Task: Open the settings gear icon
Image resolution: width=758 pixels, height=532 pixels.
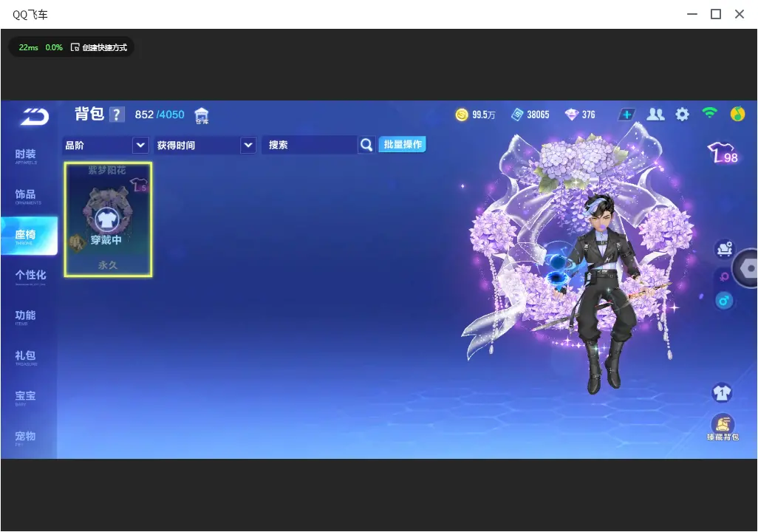Action: (x=682, y=115)
